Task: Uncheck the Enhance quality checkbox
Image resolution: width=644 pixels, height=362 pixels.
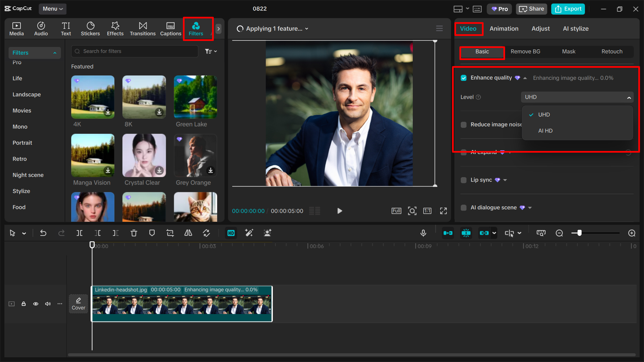Action: pos(463,77)
